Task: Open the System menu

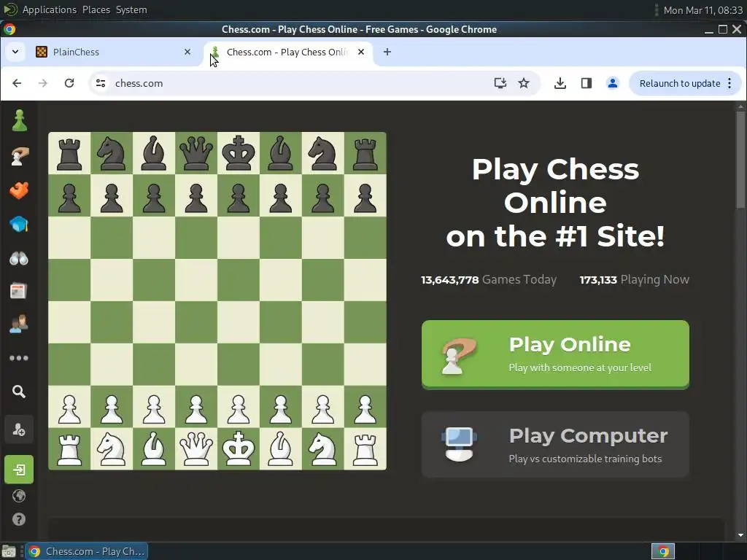Action: pos(131,9)
